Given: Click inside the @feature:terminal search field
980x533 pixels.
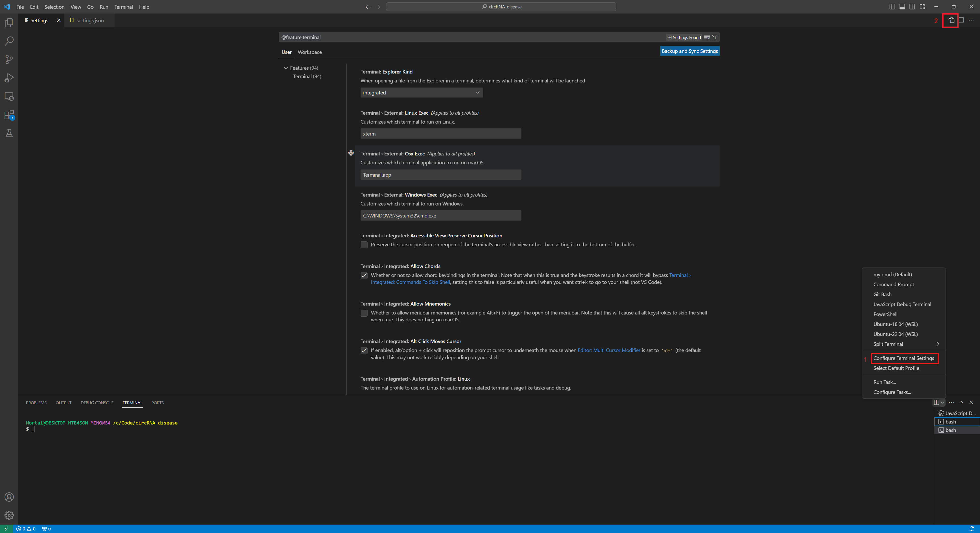Looking at the screenshot, I should 457,37.
